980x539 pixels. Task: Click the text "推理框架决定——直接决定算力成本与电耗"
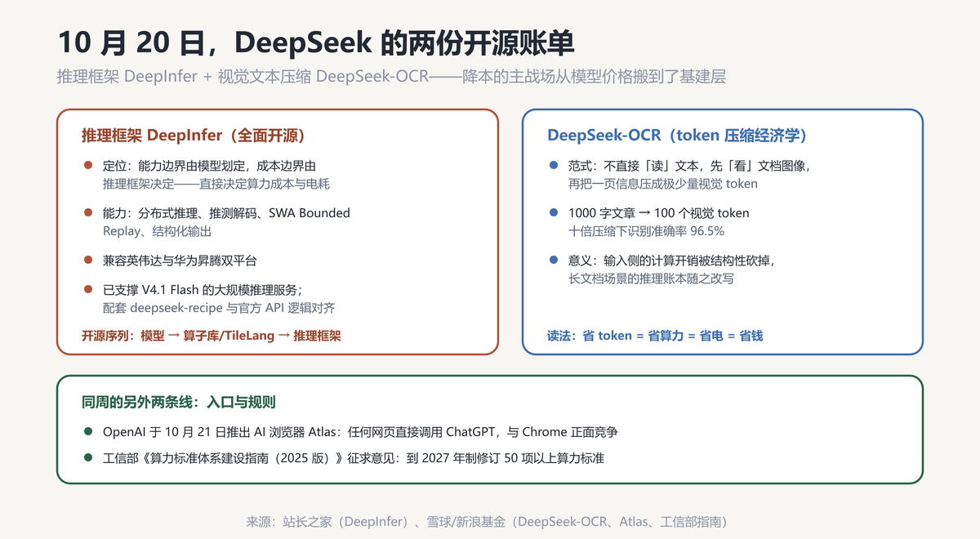click(216, 185)
